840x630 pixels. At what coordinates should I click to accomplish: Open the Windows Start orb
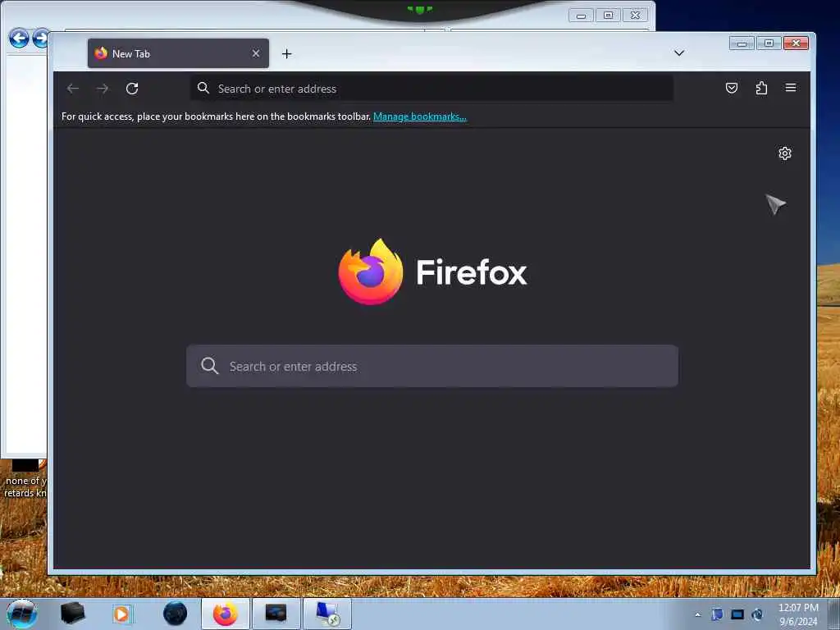coord(22,614)
